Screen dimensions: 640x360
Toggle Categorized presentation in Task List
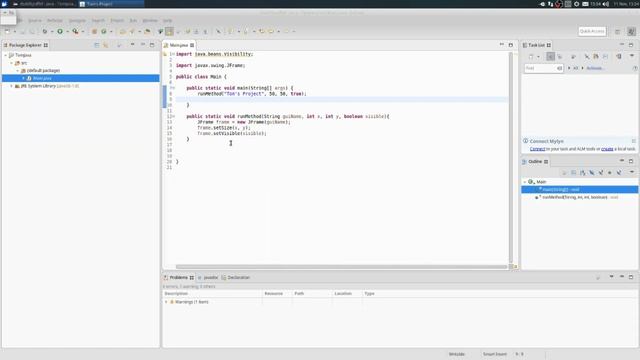click(x=551, y=57)
